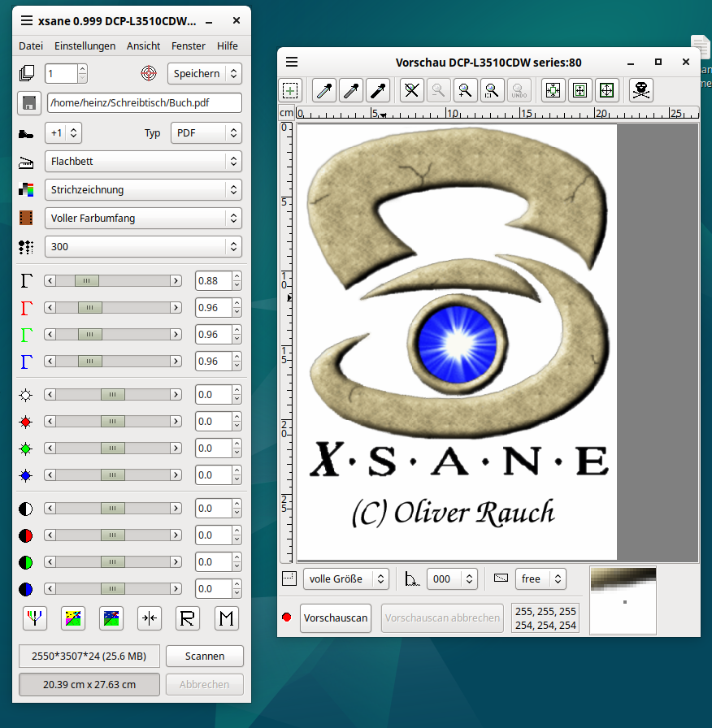This screenshot has height=728, width=712.
Task: Click the color mode icon beside Strichzeichnung
Action: (26, 190)
